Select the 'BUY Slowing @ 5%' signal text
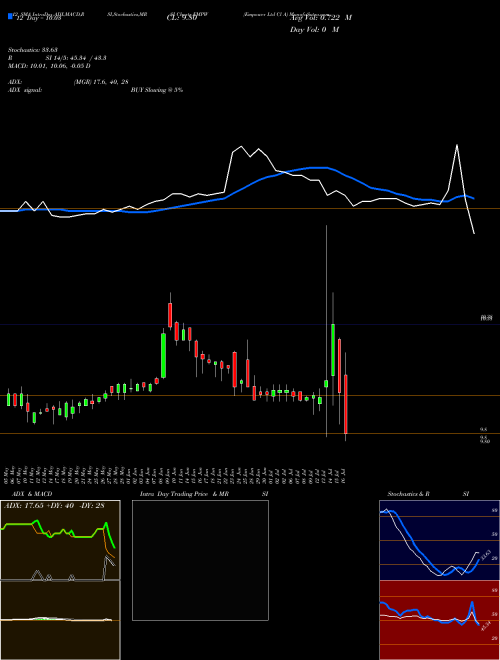The width and height of the screenshot is (500, 660). pyautogui.click(x=157, y=90)
